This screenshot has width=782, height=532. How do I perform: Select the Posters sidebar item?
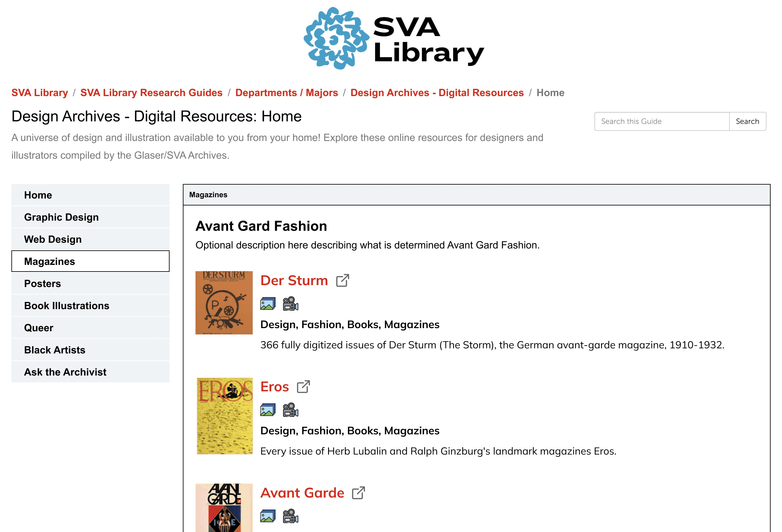[x=42, y=284]
